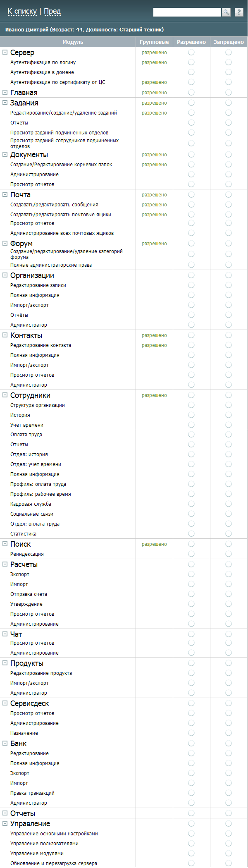Click the Групповые column header
This screenshot has width=248, height=868.
point(154,42)
